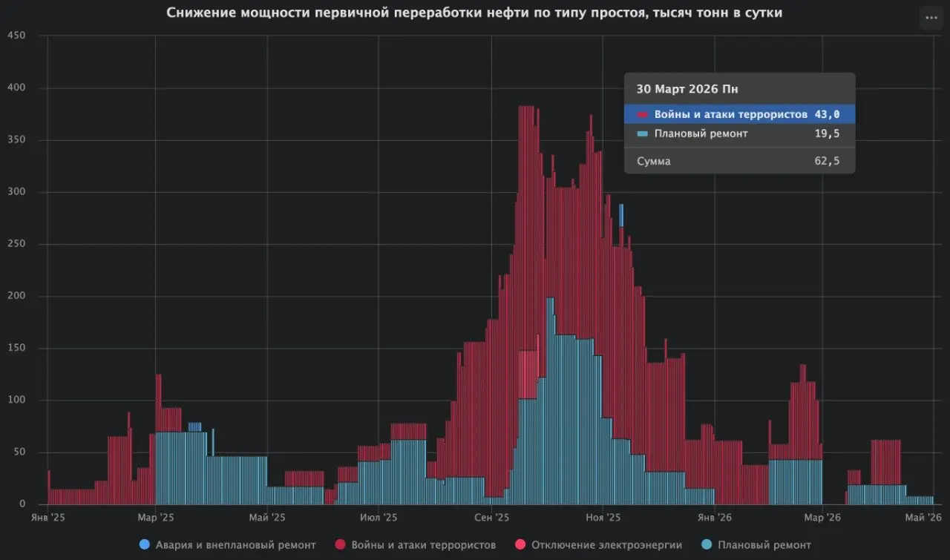Toggle the Авария и внеплановый ремонт legend label
This screenshot has width=950, height=560.
[x=235, y=544]
